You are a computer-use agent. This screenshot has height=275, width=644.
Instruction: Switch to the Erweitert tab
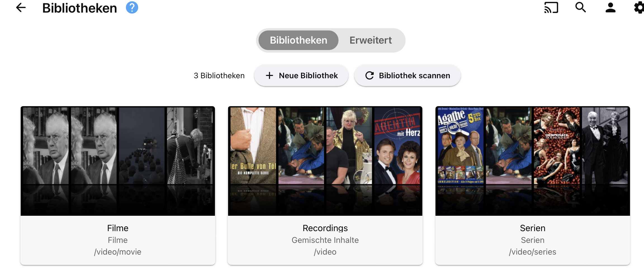(x=371, y=40)
